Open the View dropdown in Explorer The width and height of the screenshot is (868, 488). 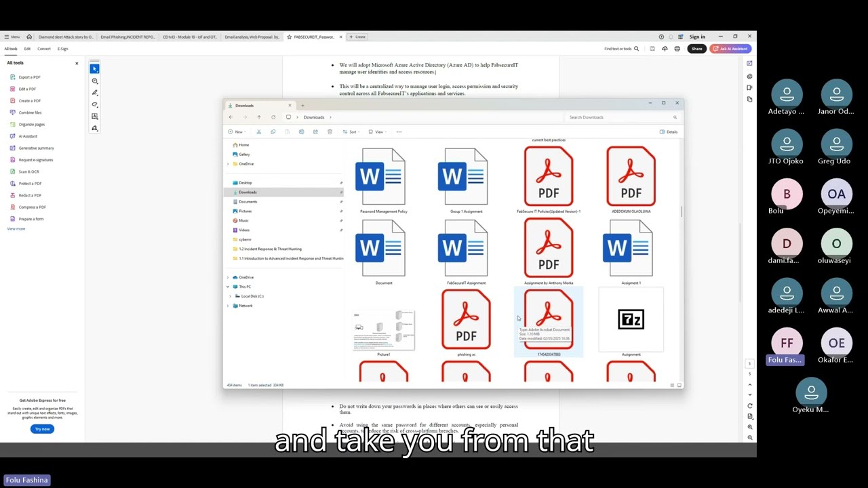[x=377, y=131]
